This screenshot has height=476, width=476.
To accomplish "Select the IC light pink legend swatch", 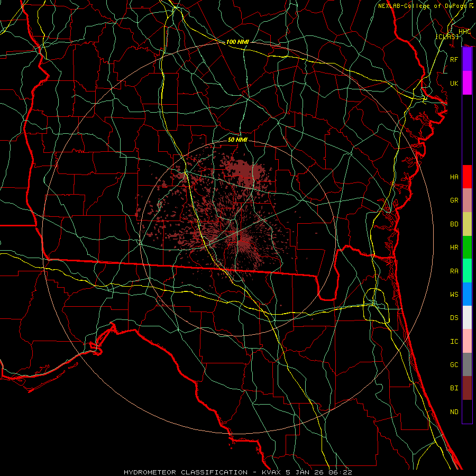I will 467,341.
